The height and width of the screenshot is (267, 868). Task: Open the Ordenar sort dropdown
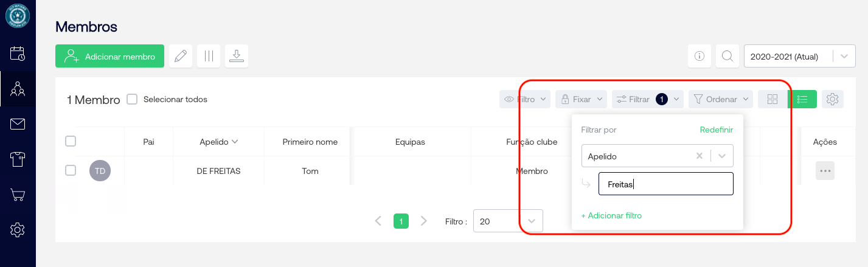click(x=721, y=99)
